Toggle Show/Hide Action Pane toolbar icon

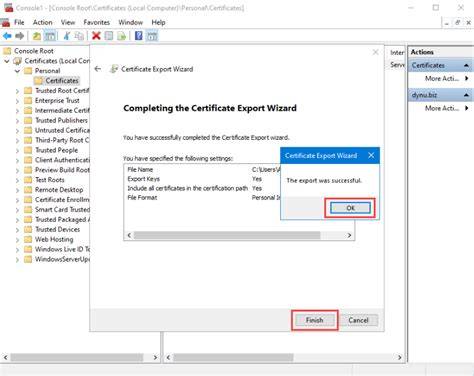point(152,36)
